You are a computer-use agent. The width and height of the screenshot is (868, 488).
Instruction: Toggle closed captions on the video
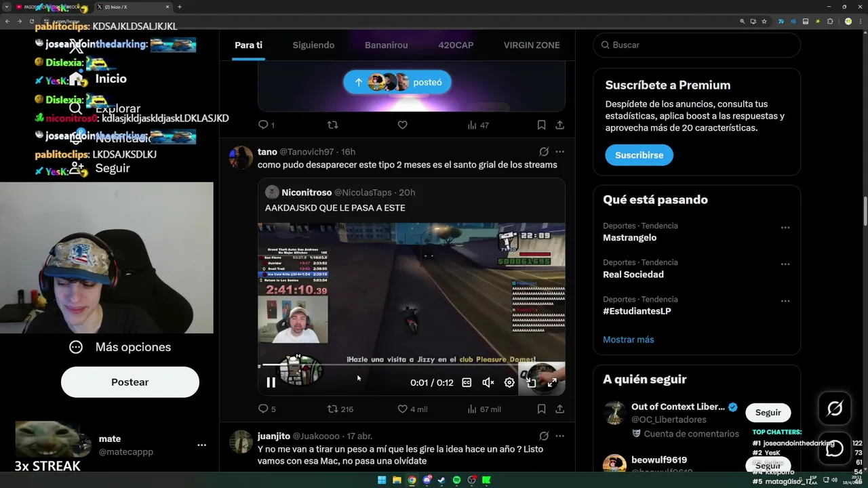click(467, 382)
